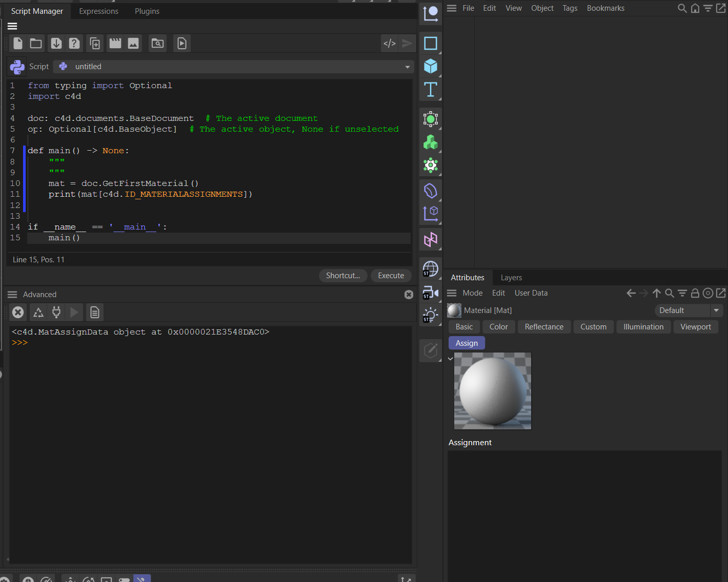Click the globe environment icon

(x=431, y=269)
